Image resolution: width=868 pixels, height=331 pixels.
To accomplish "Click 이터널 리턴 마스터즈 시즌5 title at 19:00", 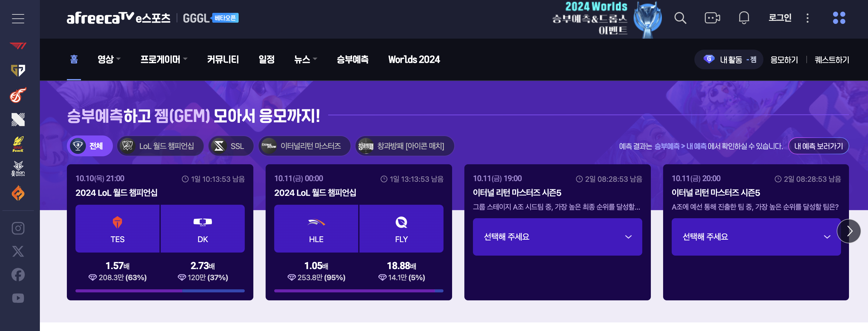I will (517, 192).
